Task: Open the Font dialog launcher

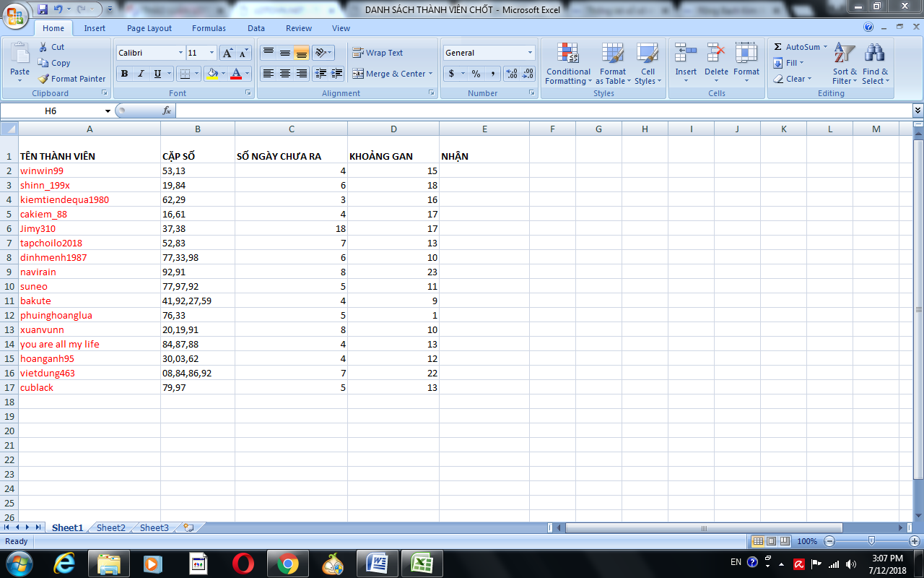Action: point(248,93)
